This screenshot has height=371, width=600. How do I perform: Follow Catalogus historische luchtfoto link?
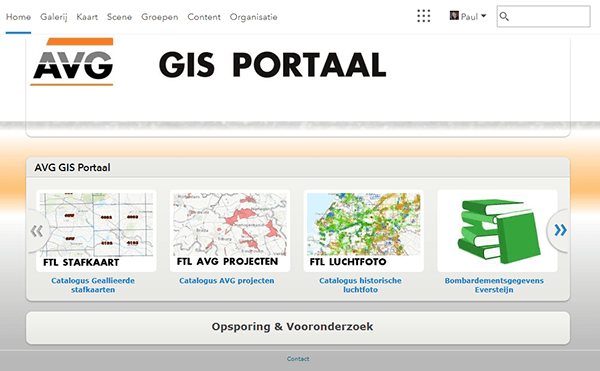point(360,285)
